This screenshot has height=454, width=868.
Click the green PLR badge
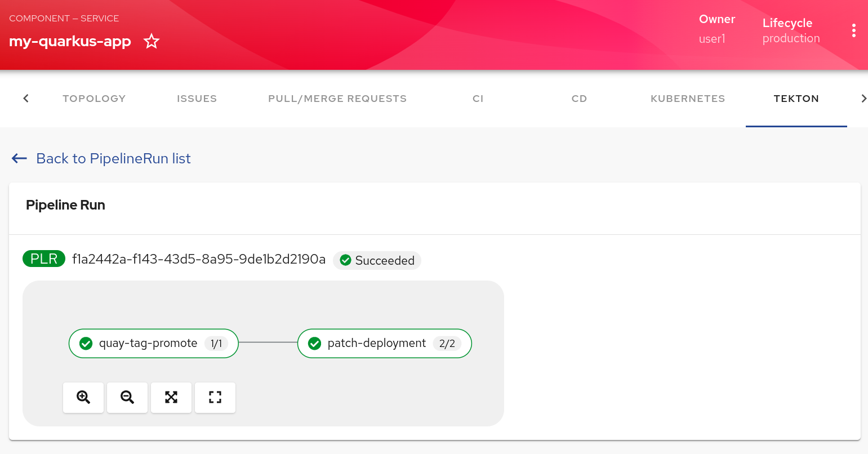[x=44, y=259]
